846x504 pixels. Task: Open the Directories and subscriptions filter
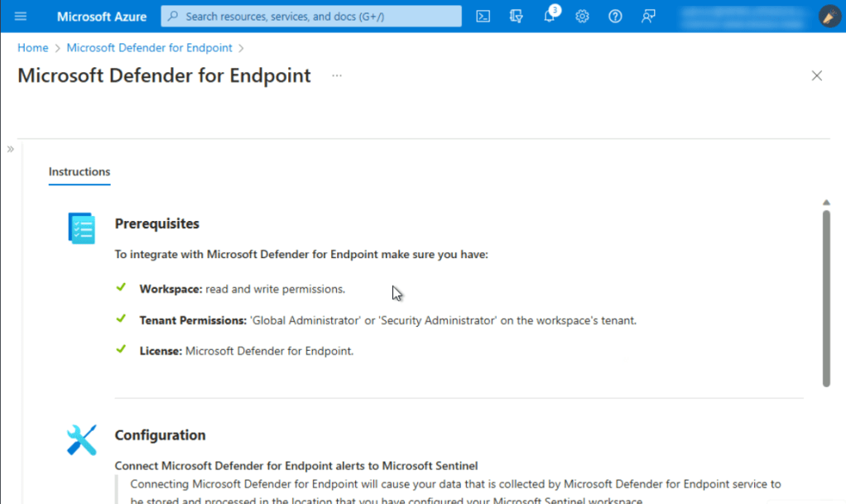[x=517, y=17]
